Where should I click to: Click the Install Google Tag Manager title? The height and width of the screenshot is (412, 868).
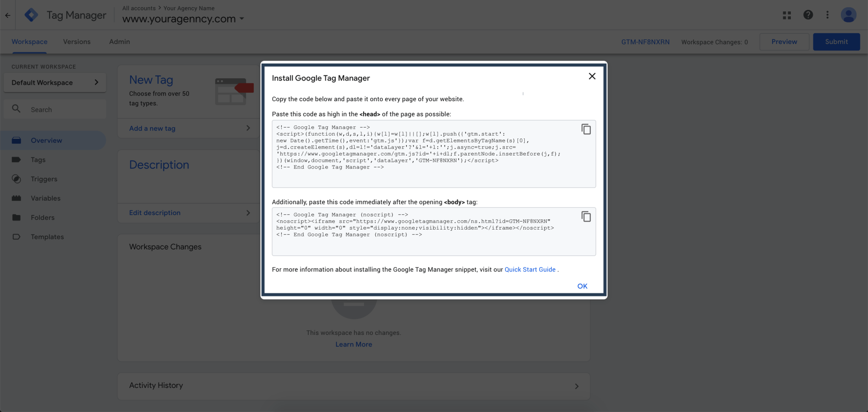[321, 78]
